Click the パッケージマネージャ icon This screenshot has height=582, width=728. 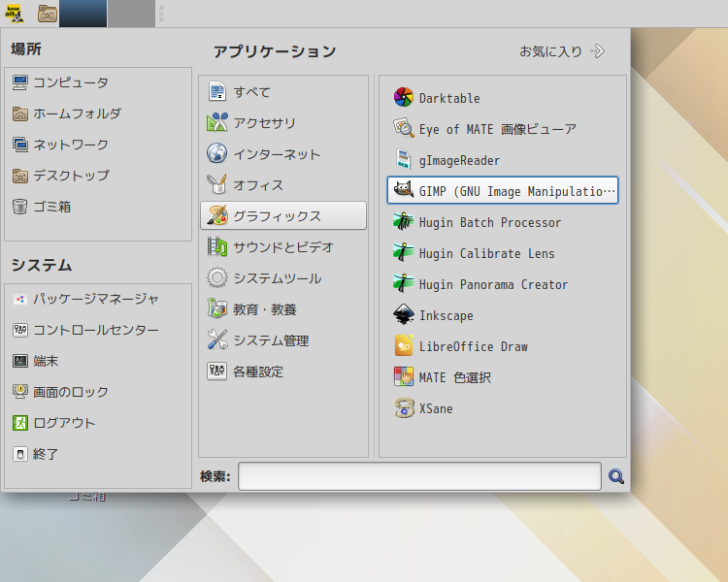pyautogui.click(x=20, y=299)
